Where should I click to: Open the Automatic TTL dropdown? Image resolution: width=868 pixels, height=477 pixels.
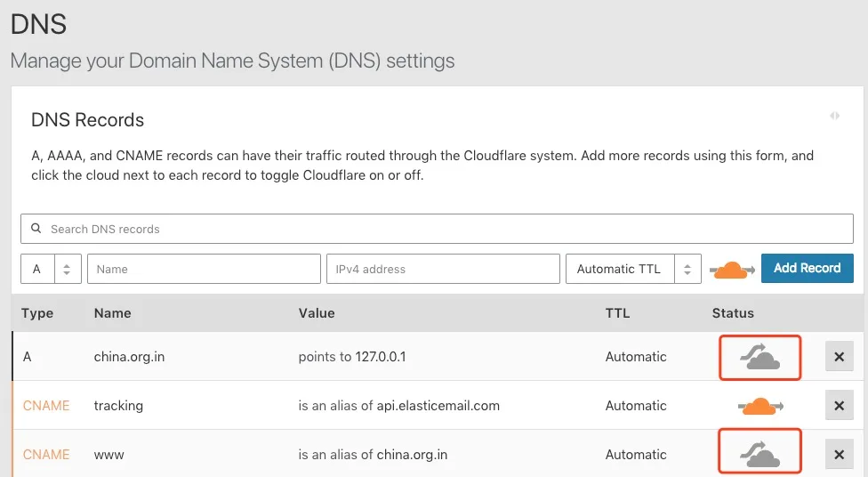[x=633, y=269]
